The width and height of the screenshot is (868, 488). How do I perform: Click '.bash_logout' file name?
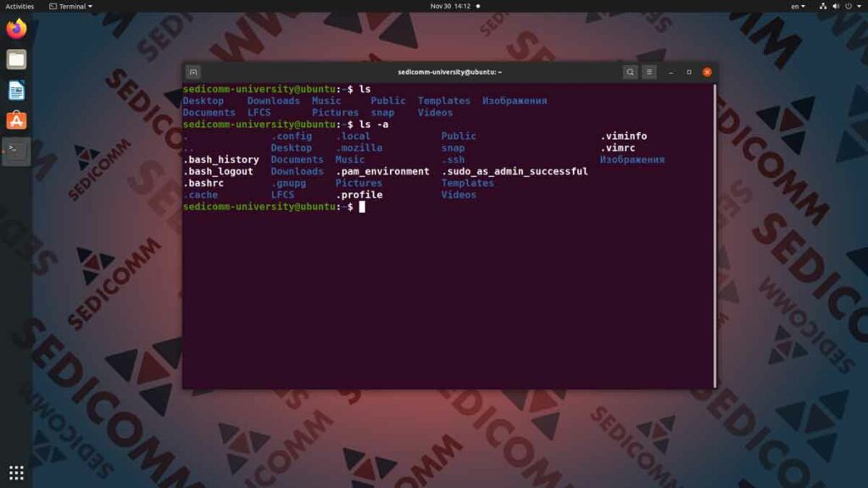pyautogui.click(x=218, y=171)
